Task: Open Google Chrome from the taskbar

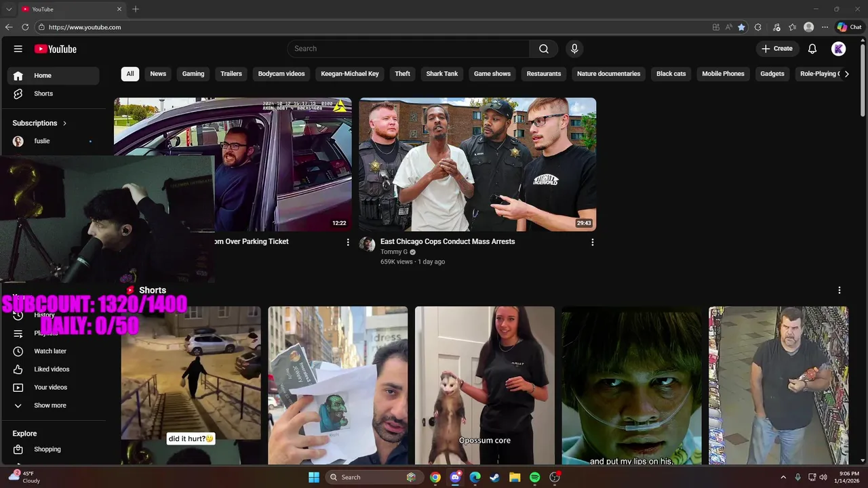Action: (435, 477)
